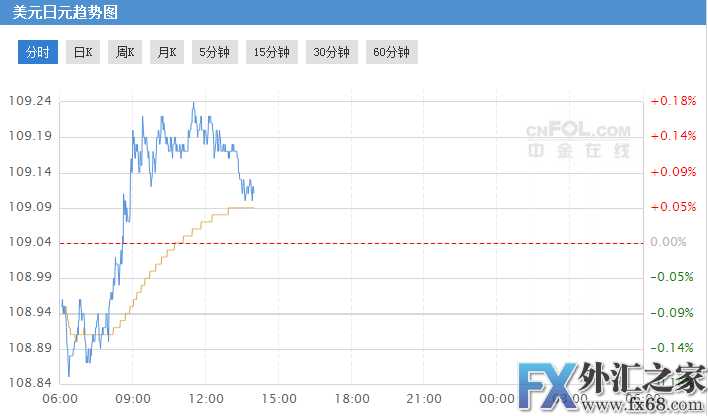Click the +0.18% percentage label

[x=673, y=101]
